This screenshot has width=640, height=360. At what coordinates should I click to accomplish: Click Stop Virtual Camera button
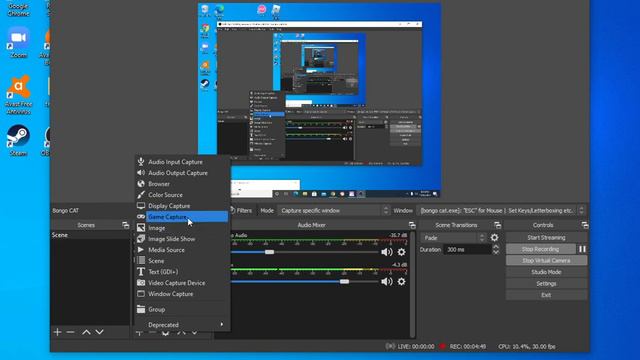[x=546, y=260]
